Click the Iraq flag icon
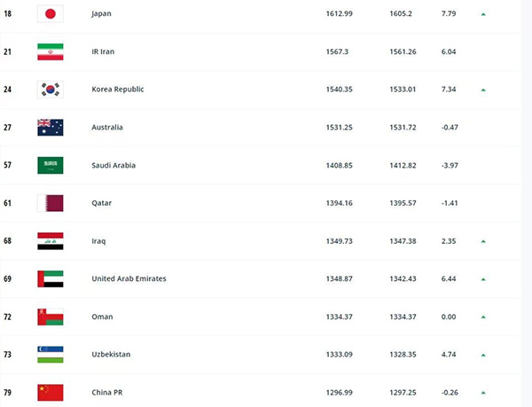The height and width of the screenshot is (407, 532). (x=50, y=240)
